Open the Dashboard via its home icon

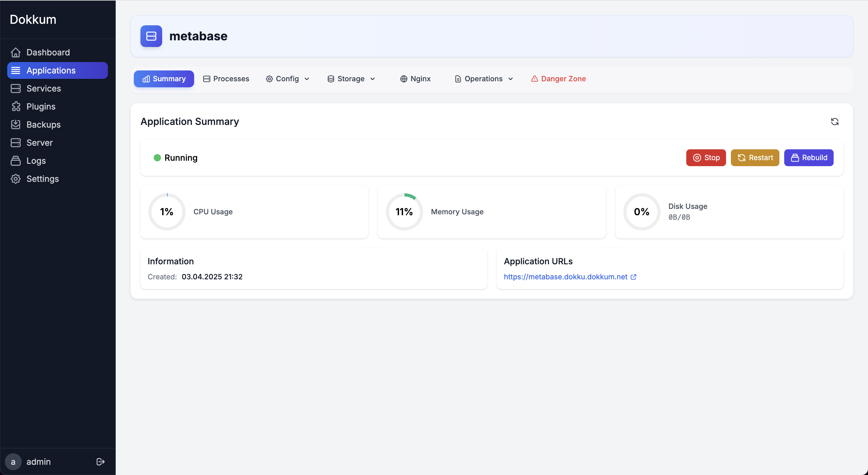click(x=16, y=52)
